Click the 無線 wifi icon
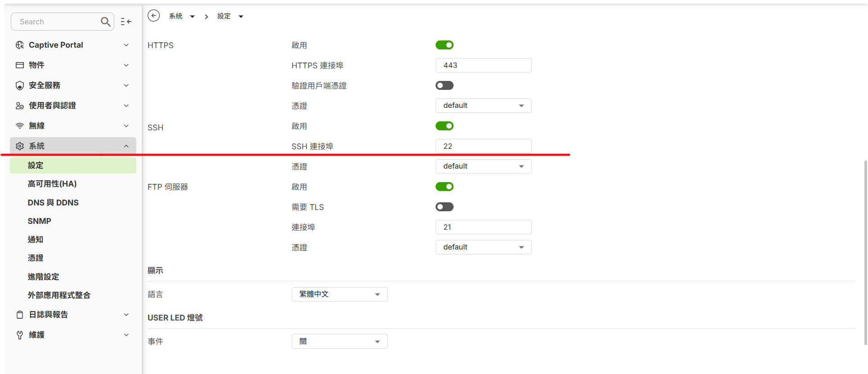 (x=20, y=126)
